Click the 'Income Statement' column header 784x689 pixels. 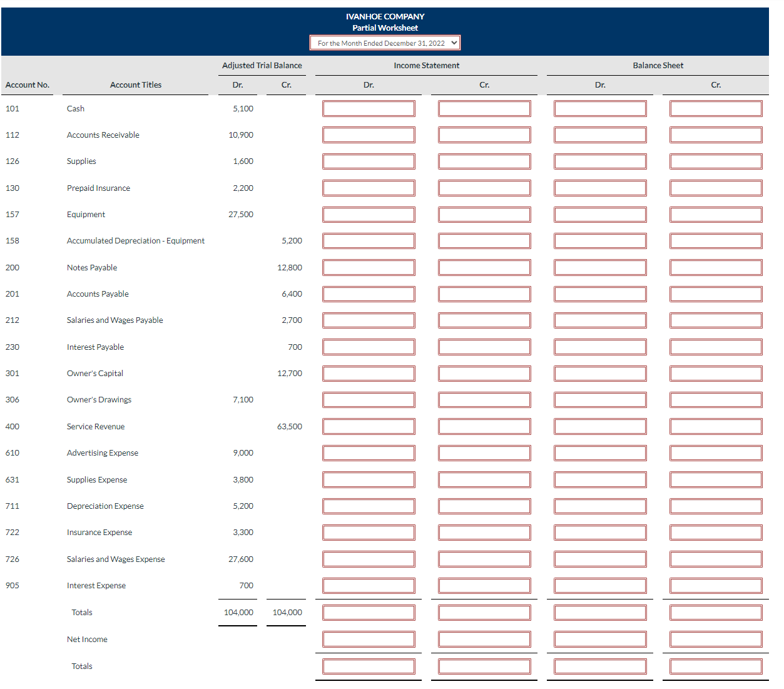pos(427,66)
